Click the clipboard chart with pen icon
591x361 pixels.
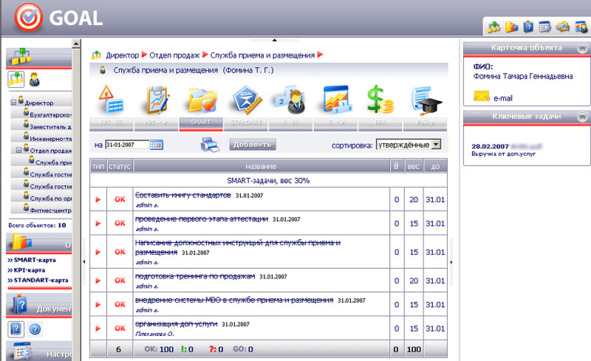pos(157,99)
